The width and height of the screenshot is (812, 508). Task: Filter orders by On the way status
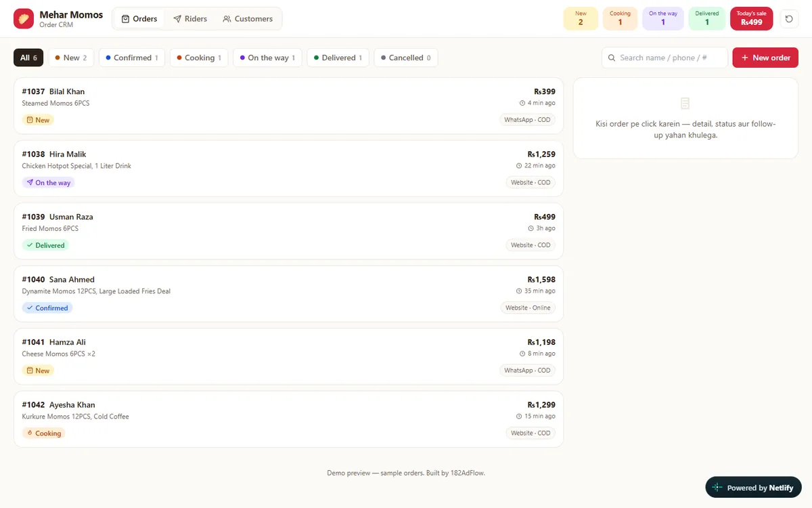(x=267, y=58)
